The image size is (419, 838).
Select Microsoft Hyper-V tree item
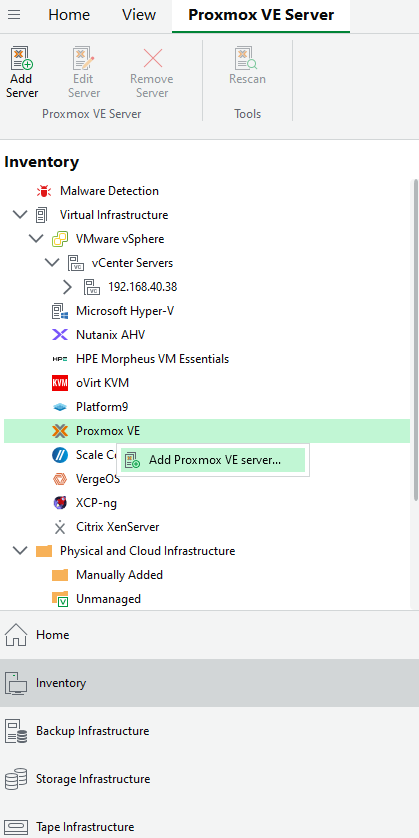[125, 311]
